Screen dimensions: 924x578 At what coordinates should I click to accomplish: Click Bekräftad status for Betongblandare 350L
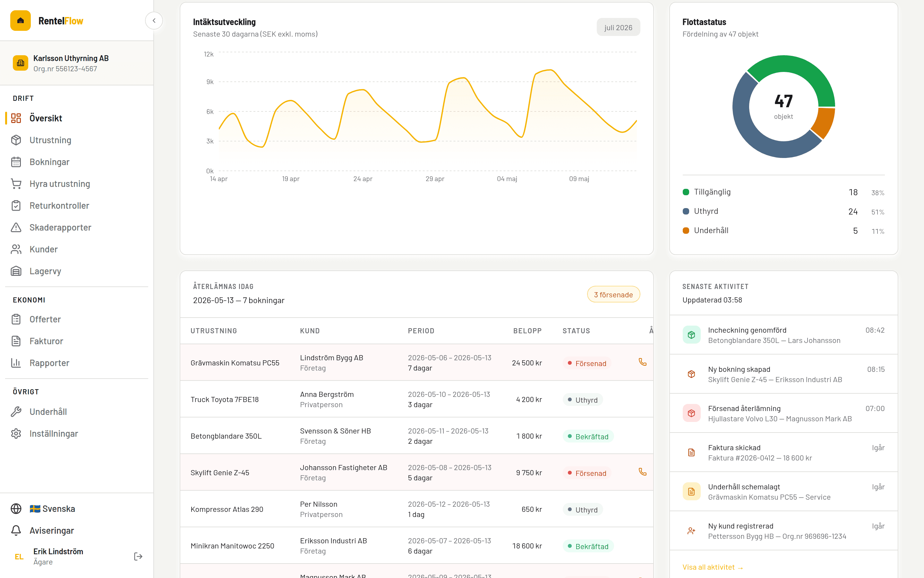coord(588,436)
